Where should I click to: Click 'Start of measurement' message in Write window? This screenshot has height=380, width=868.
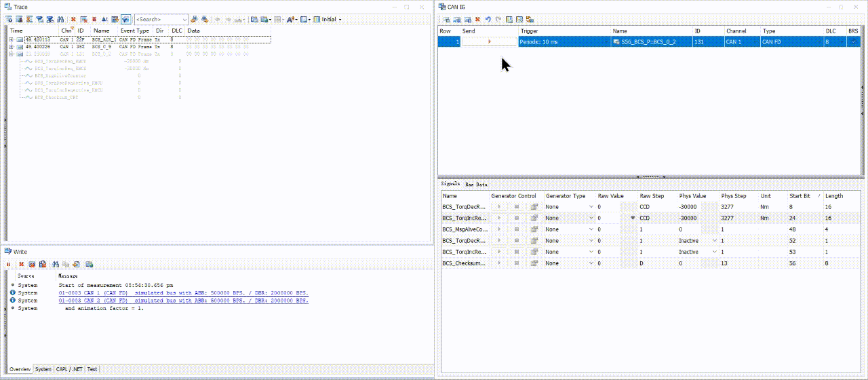tap(116, 285)
